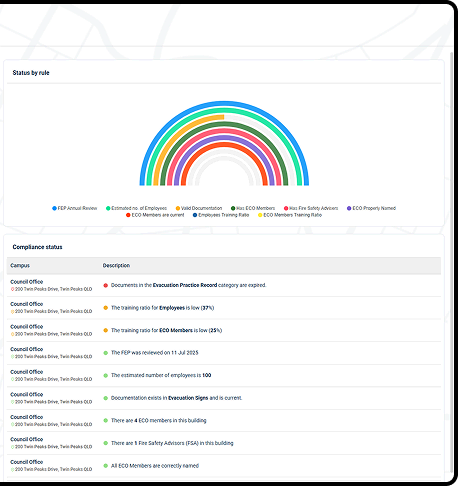This screenshot has width=458, height=486.
Task: Click the green dot beside ECO Members correctly named
Action: (106, 466)
